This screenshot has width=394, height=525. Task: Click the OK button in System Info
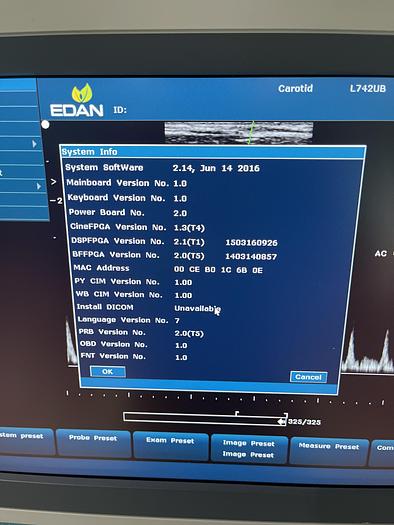[108, 372]
